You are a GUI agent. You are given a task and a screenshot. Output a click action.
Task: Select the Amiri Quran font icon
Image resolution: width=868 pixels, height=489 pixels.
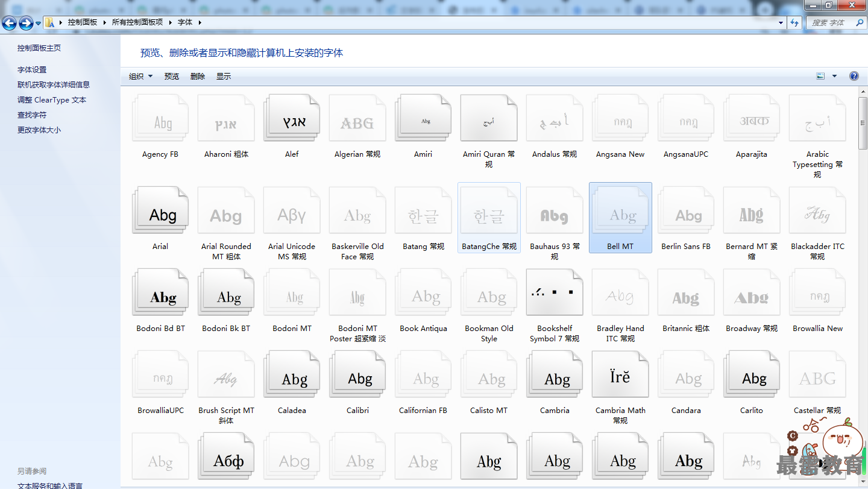coord(489,118)
